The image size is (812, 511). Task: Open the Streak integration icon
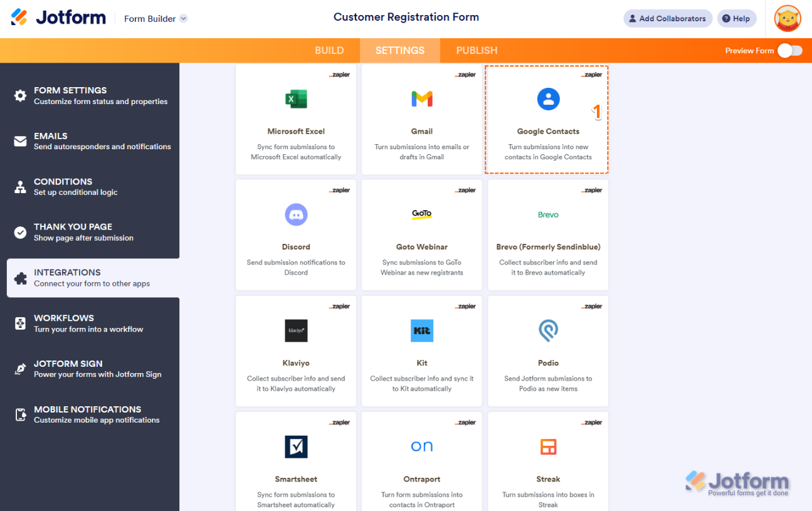tap(548, 446)
